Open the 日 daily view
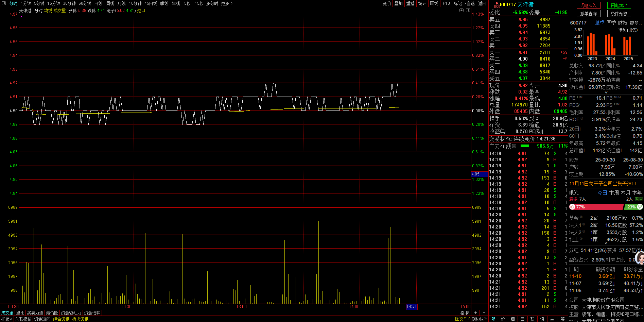Image resolution: width=644 pixels, height=322 pixels. pyautogui.click(x=523, y=319)
